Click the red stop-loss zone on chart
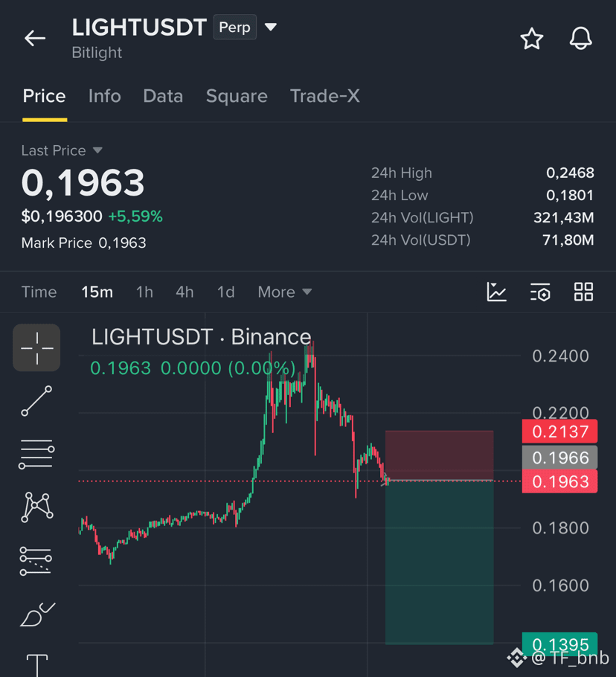 pyautogui.click(x=440, y=455)
